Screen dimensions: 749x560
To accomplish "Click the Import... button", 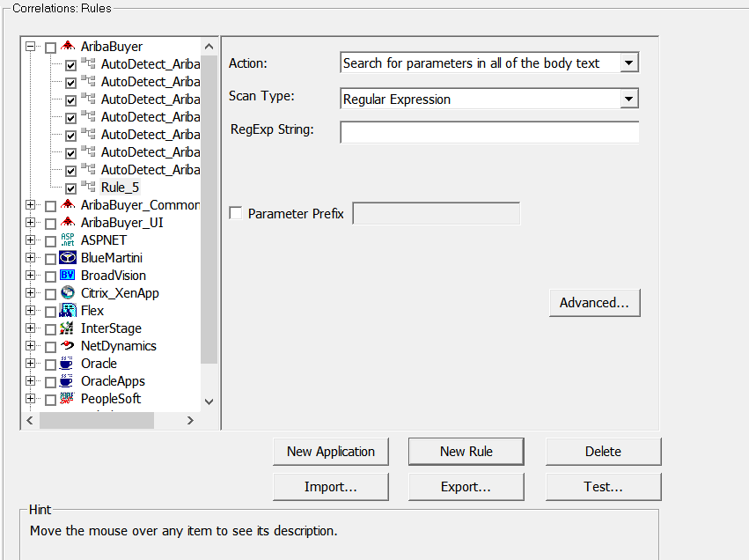I will (331, 487).
